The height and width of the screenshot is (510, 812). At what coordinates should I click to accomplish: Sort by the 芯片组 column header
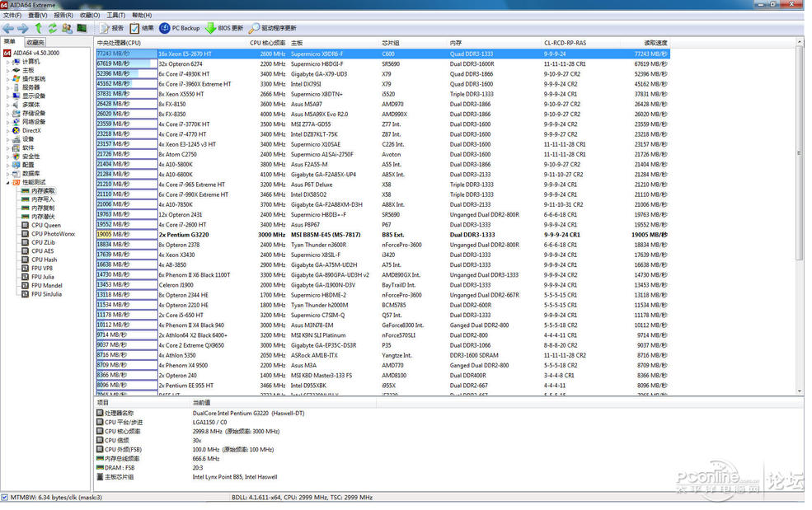415,43
